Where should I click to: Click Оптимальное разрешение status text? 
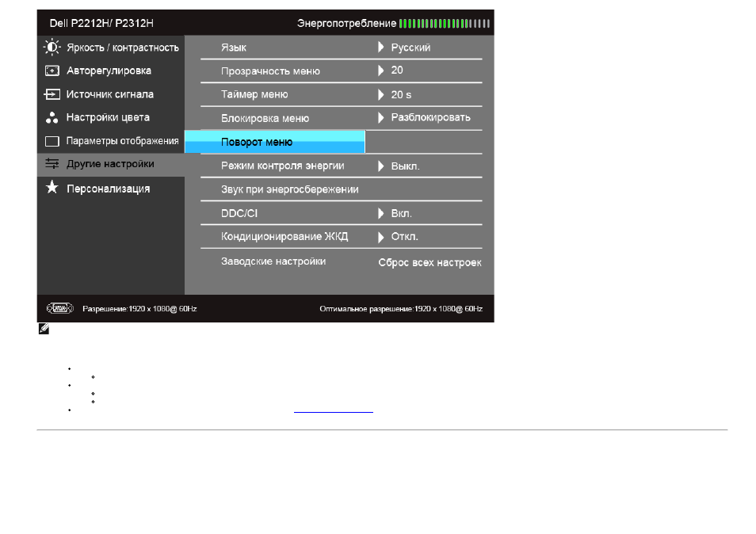[401, 308]
